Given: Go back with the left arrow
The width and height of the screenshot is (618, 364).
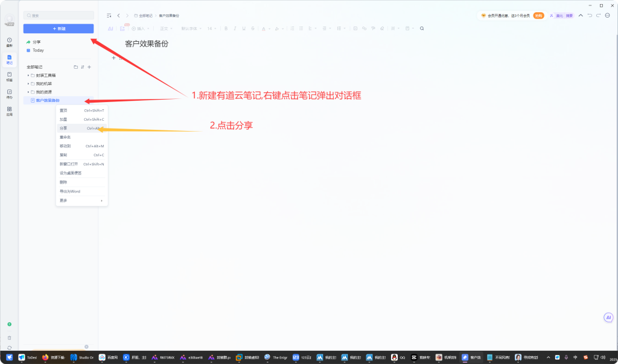Looking at the screenshot, I should pos(119,16).
